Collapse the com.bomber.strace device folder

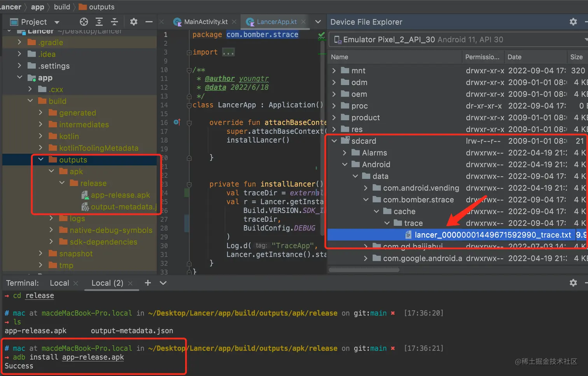click(x=366, y=199)
